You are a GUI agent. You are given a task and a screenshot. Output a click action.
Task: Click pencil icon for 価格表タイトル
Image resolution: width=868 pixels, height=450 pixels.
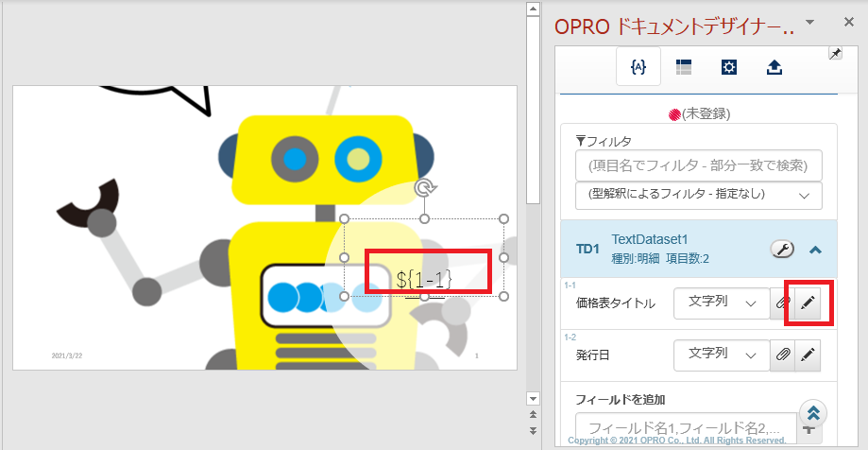[808, 303]
